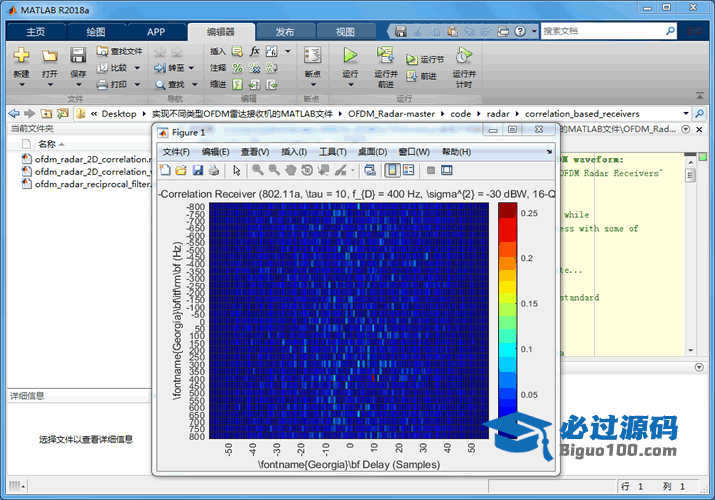The height and width of the screenshot is (500, 715).
Task: Click the help question mark icon in quick access bar
Action: click(x=520, y=31)
